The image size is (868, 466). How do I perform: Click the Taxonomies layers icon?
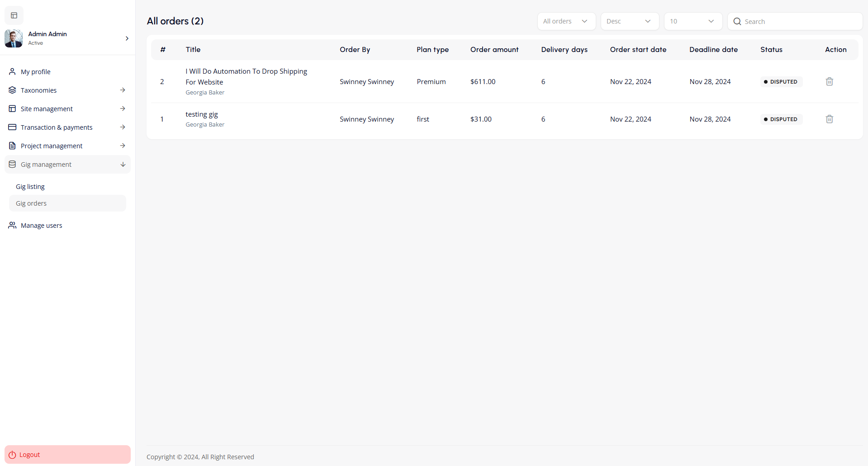click(x=12, y=90)
